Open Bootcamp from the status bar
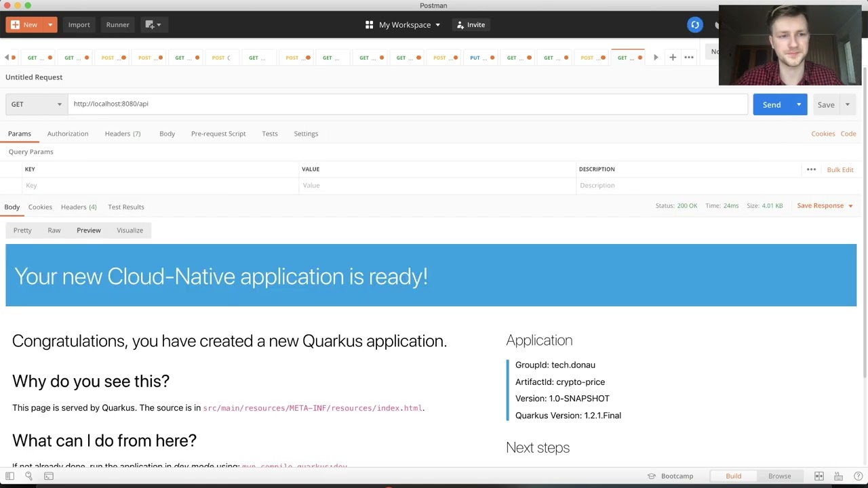868x488 pixels. click(671, 476)
